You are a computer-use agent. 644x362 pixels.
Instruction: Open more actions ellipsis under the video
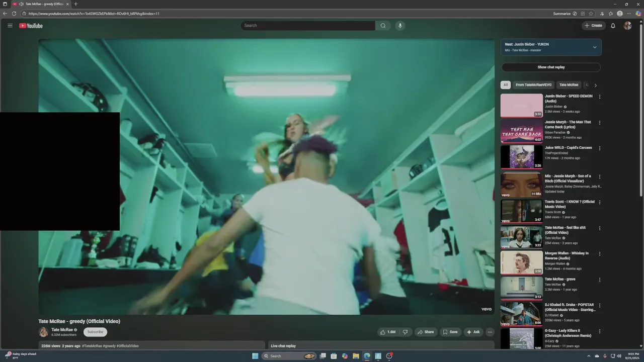coord(490,332)
